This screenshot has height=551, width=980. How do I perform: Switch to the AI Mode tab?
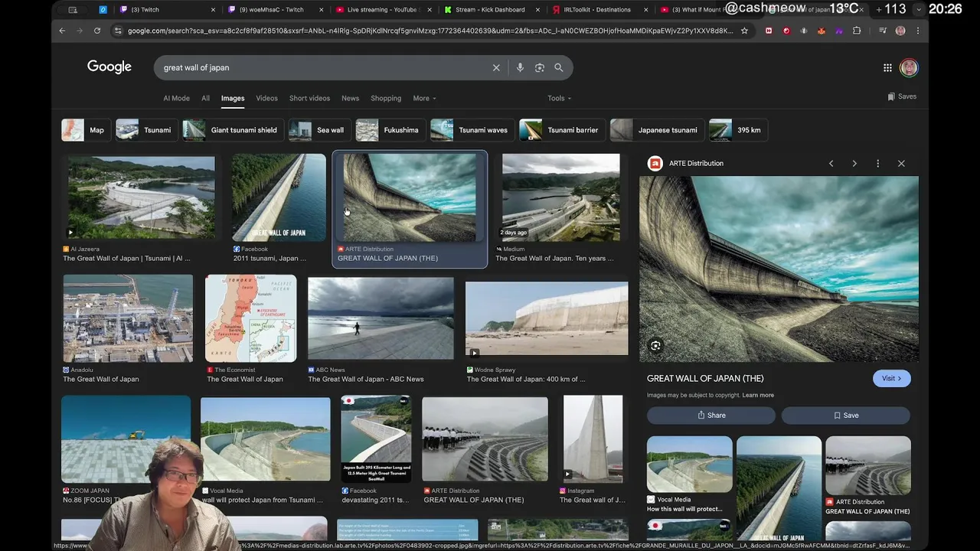click(176, 98)
